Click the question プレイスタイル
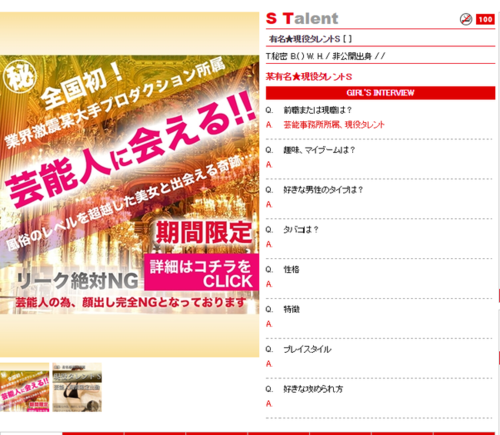 click(x=307, y=349)
